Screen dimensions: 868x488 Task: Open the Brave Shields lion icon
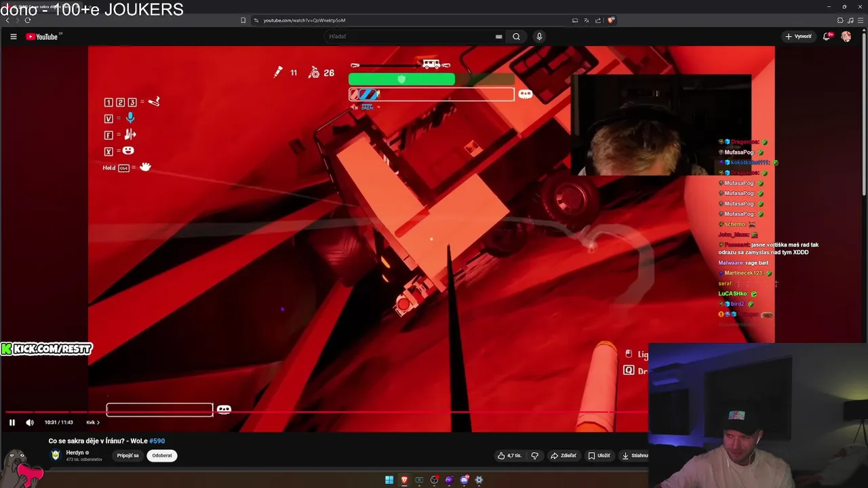coord(611,20)
